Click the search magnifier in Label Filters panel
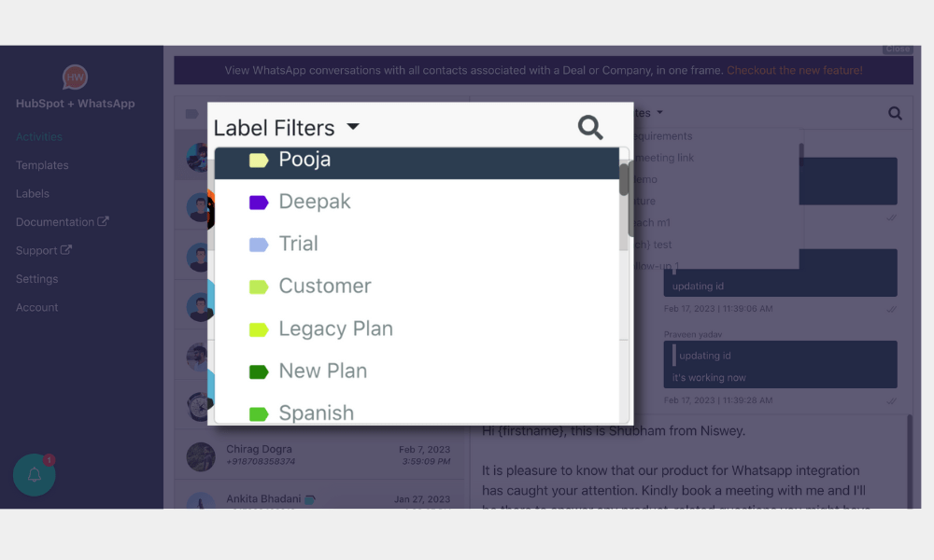Screen dimensions: 934x560 pyautogui.click(x=590, y=127)
